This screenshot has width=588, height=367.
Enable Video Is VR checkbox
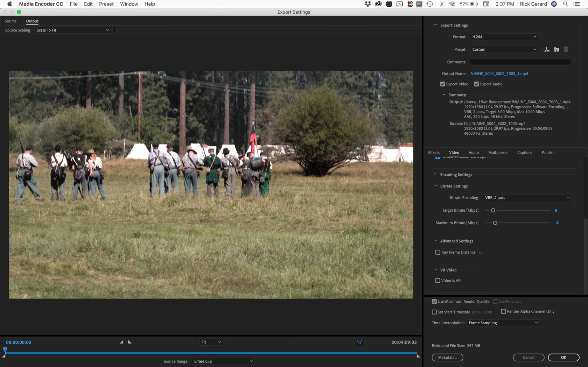click(x=437, y=281)
